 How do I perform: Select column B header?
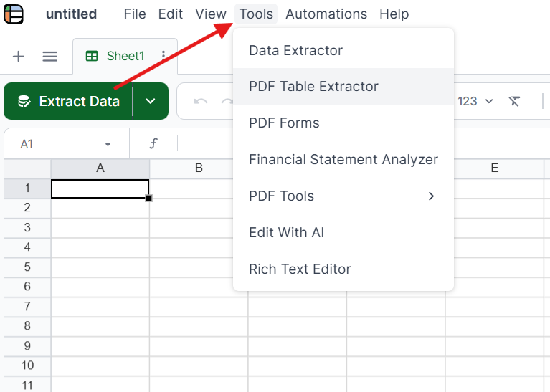pyautogui.click(x=199, y=168)
